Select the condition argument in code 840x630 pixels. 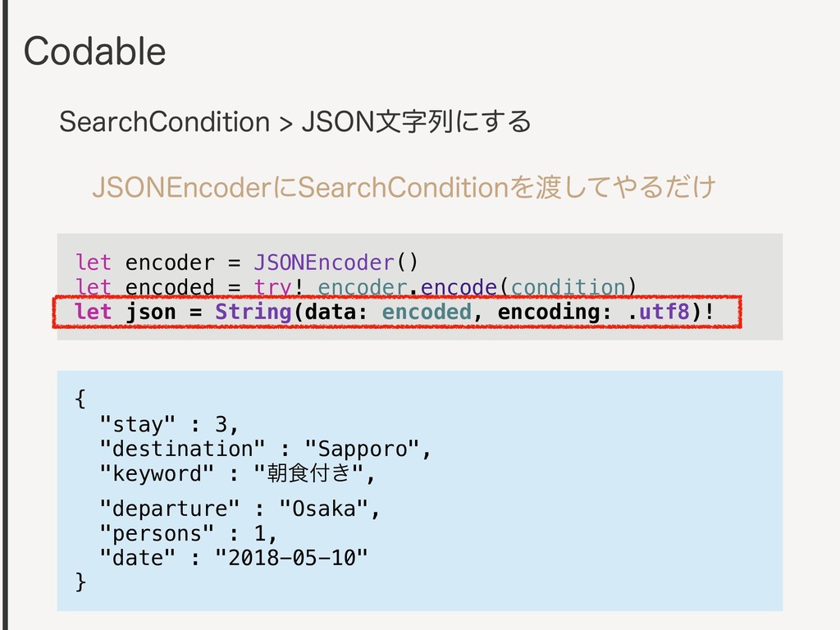pos(568,287)
